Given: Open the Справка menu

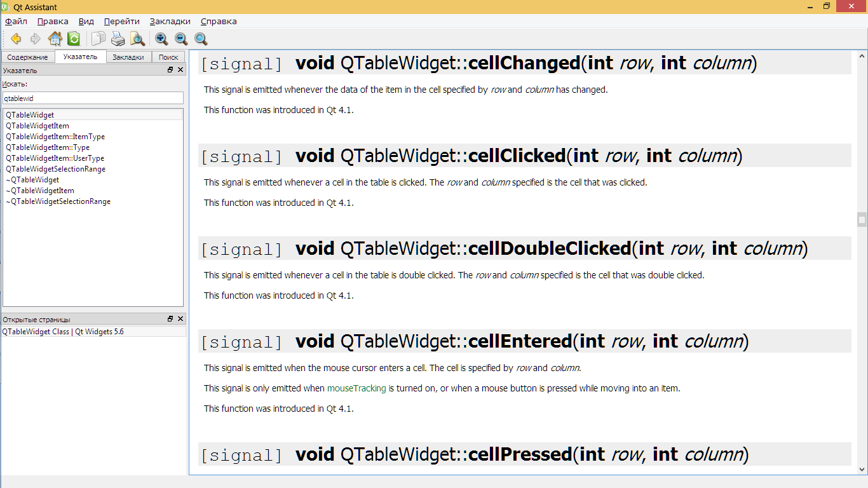Looking at the screenshot, I should pos(219,21).
